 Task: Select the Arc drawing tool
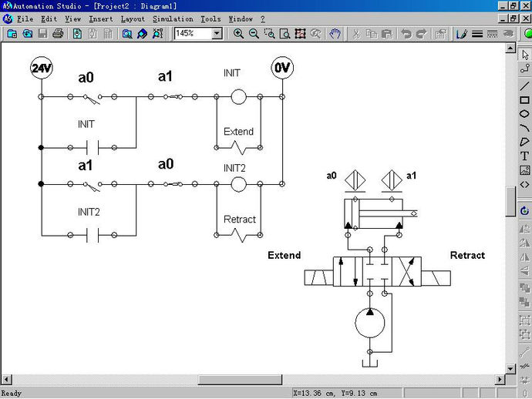point(525,128)
